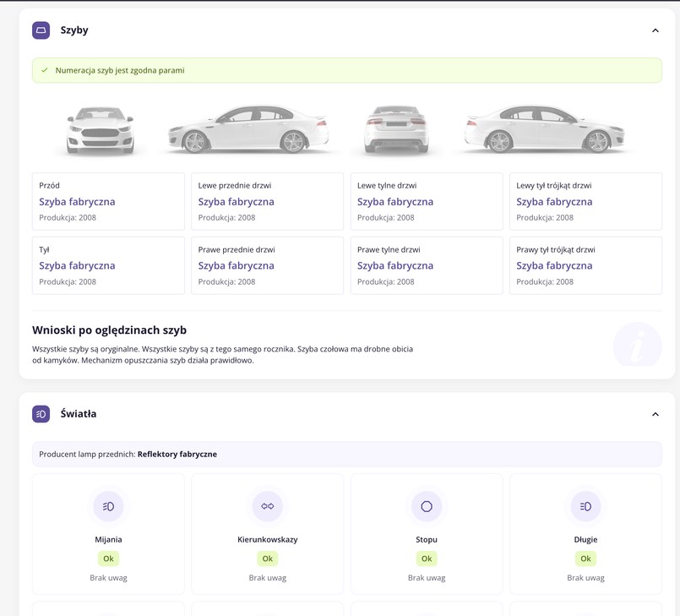Click the Ok badge under Mijania
Image resolution: width=680 pixels, height=616 pixels.
click(x=108, y=559)
